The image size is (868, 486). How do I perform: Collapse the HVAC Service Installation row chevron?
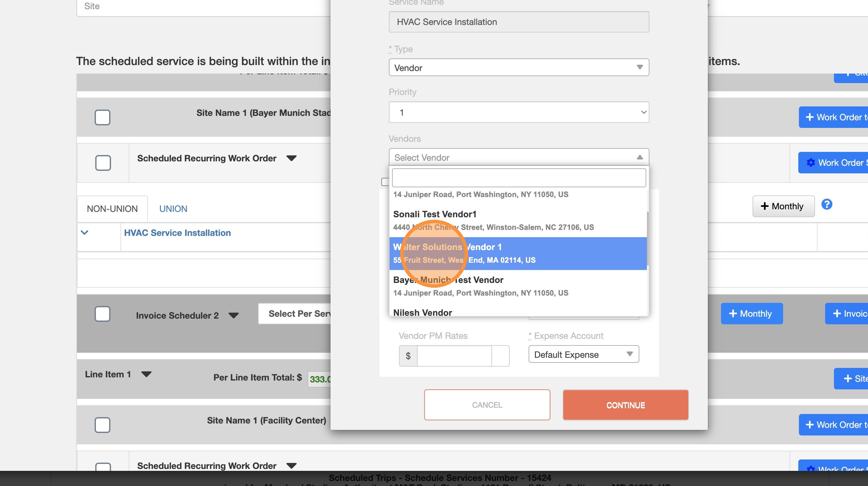coord(85,232)
